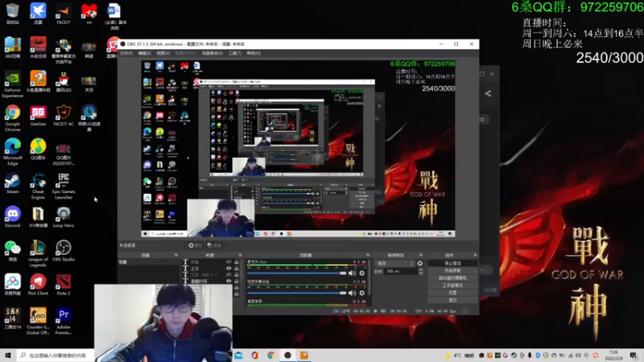
Task: Open Microsoft Edge desktop shortcut
Action: (12, 152)
